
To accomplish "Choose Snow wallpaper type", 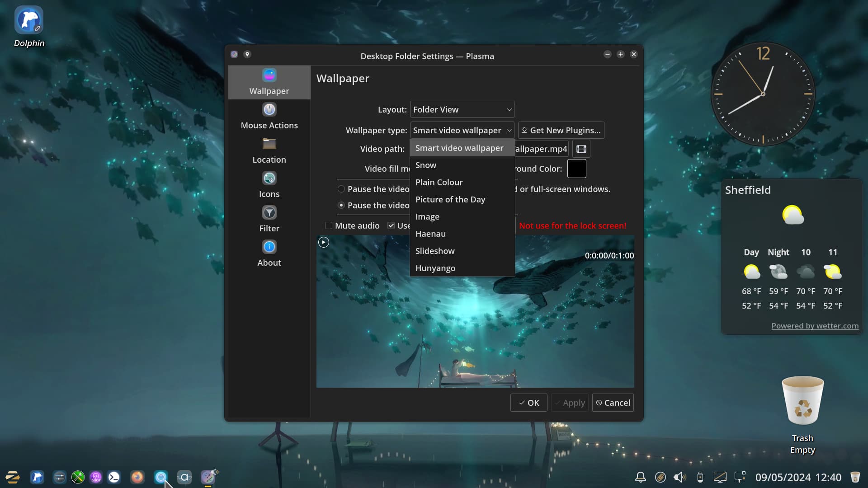I will pos(462,165).
